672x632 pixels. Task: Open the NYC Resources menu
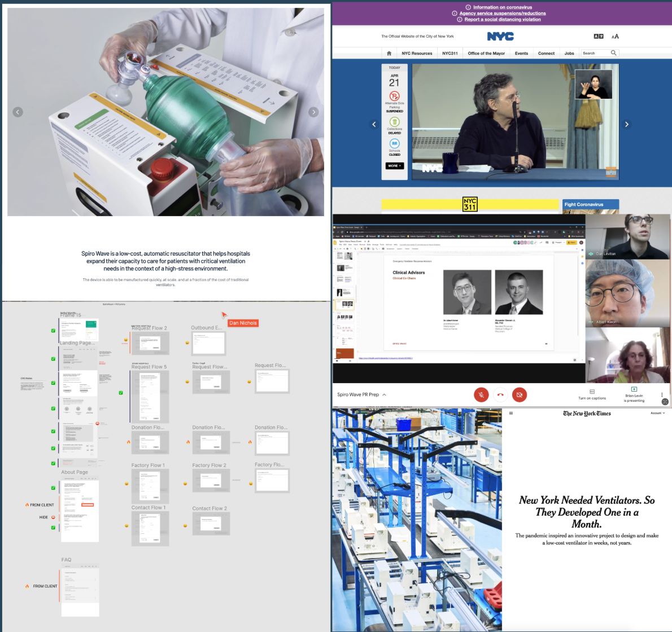point(417,54)
